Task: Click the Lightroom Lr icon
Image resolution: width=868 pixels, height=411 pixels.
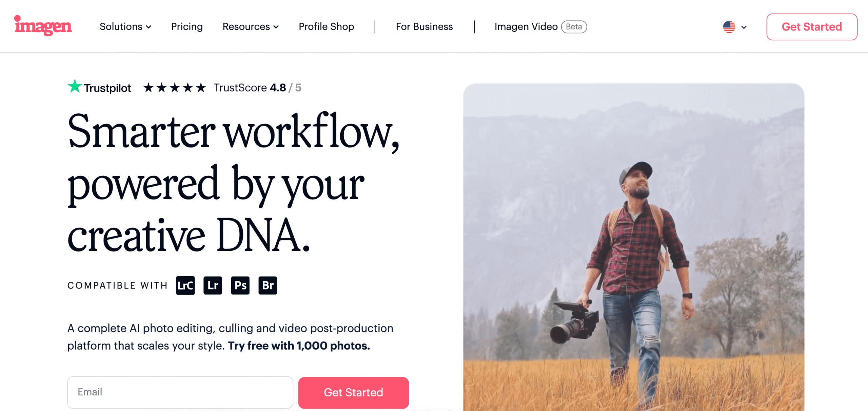Action: 213,285
